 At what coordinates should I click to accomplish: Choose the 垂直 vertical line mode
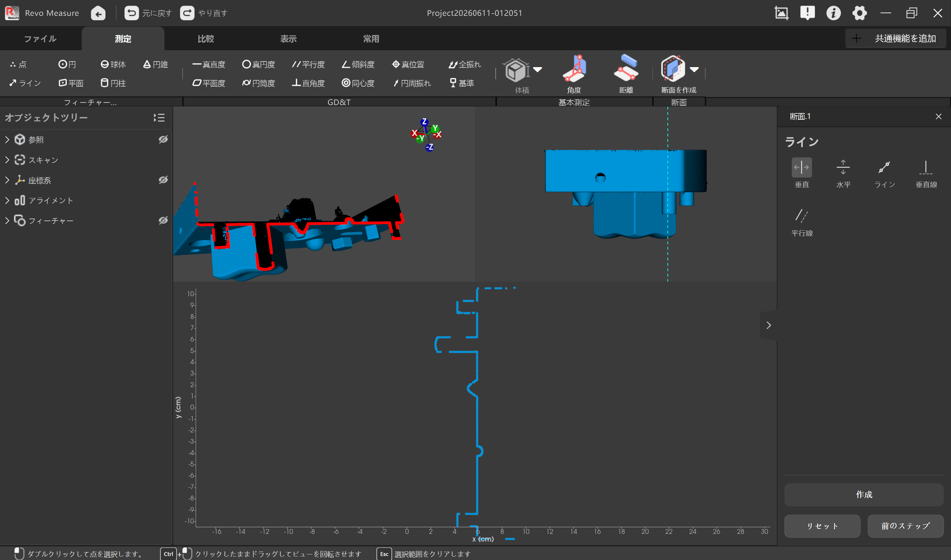(x=802, y=173)
